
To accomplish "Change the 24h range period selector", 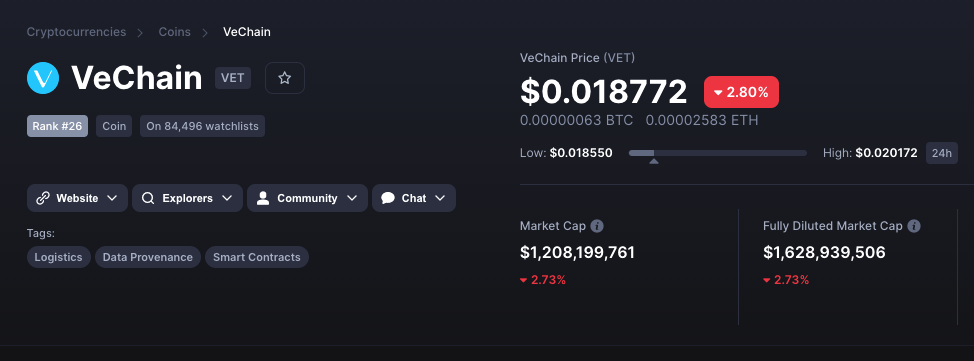I will tap(942, 153).
